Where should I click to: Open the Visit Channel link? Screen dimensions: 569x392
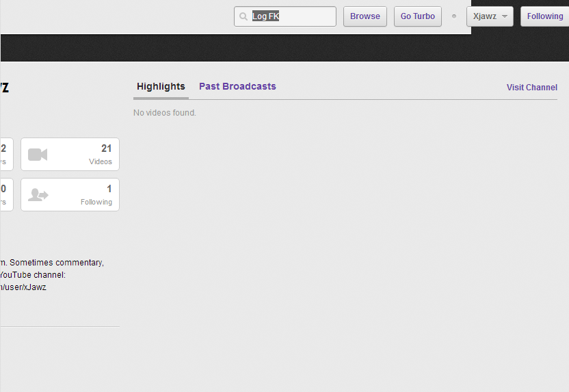click(532, 88)
